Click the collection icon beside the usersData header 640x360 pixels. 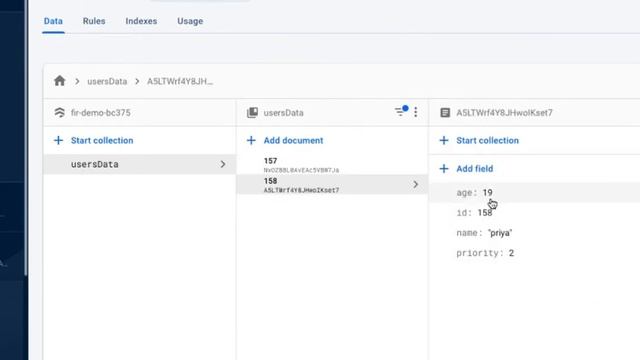pos(252,113)
